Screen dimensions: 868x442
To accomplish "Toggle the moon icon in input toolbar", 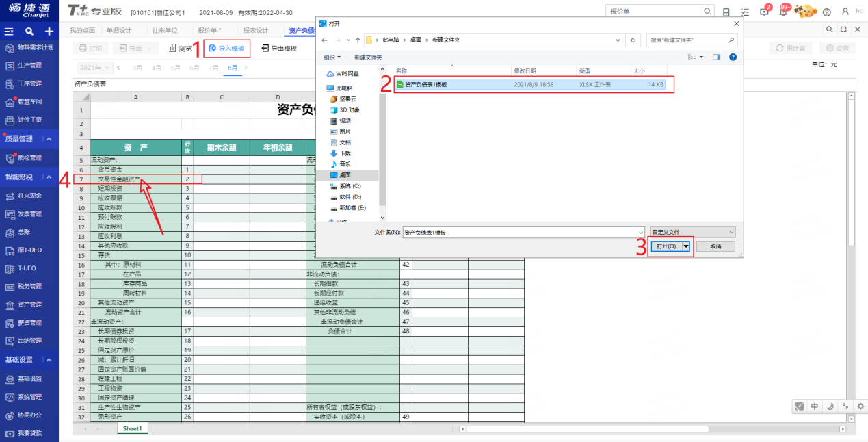I will (x=830, y=406).
